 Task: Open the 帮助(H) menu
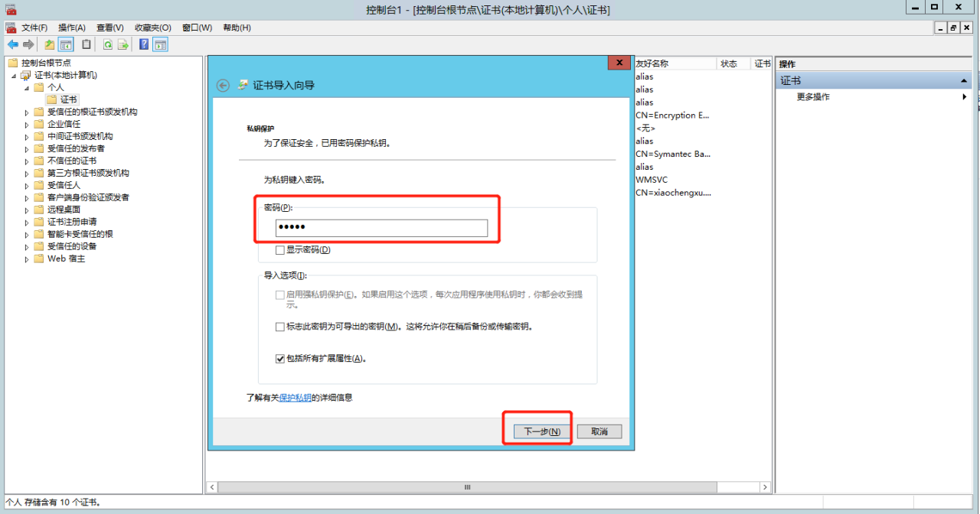(x=237, y=28)
